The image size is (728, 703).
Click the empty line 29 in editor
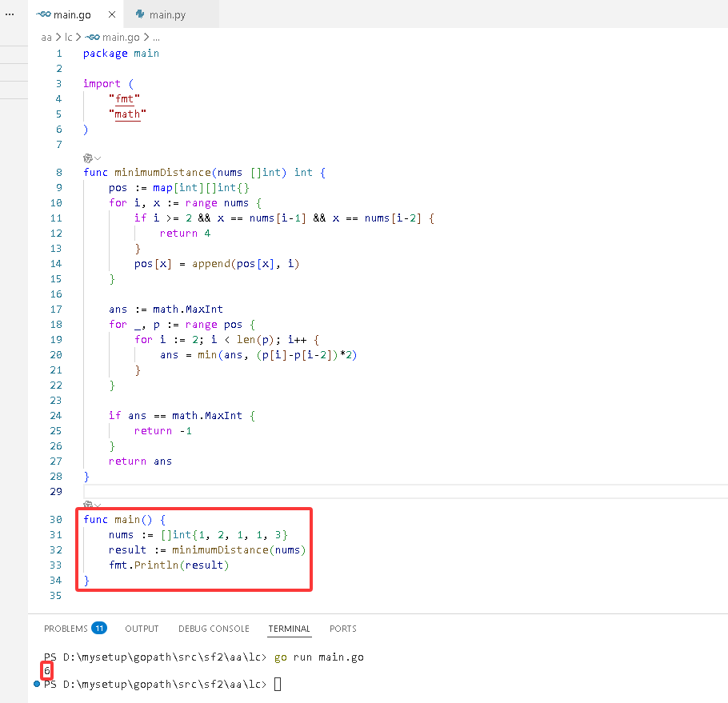tap(406, 491)
